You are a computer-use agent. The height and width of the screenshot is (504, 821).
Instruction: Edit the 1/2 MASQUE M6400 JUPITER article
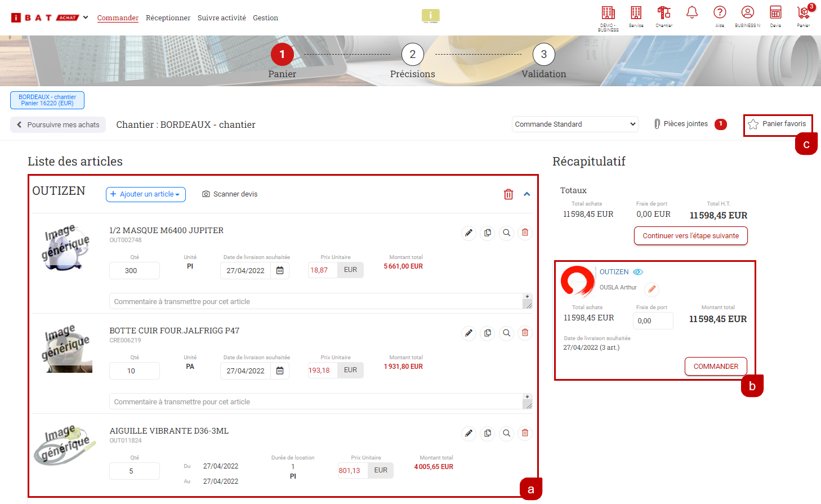coord(468,233)
